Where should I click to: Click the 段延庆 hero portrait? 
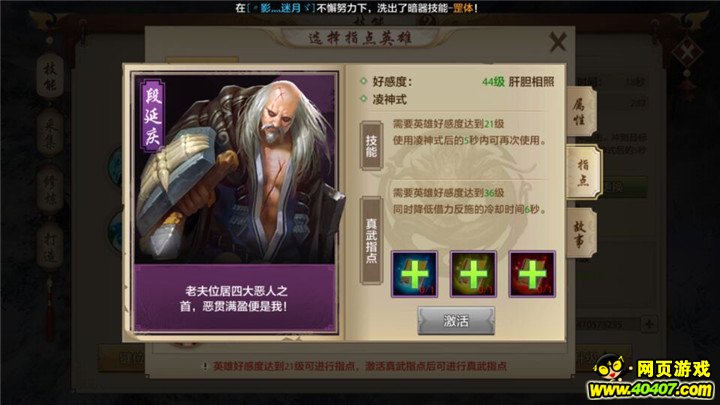(x=235, y=169)
